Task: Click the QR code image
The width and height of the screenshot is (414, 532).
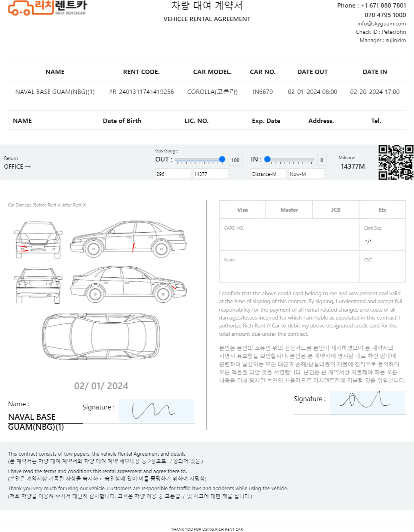Action: tap(396, 162)
